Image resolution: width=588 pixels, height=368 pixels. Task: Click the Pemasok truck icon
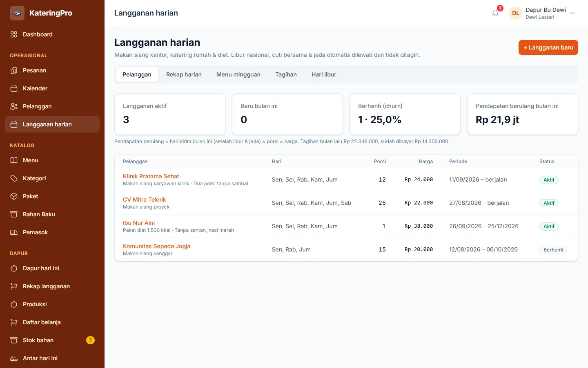click(x=14, y=232)
